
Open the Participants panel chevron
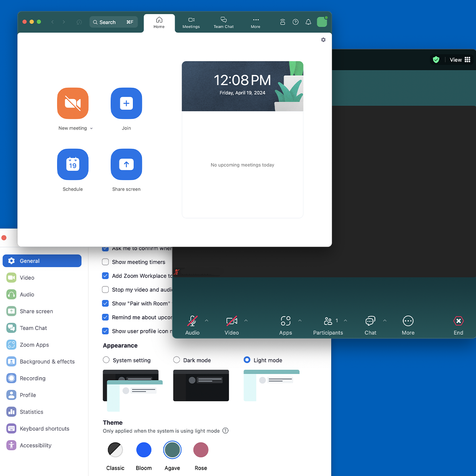tap(345, 321)
